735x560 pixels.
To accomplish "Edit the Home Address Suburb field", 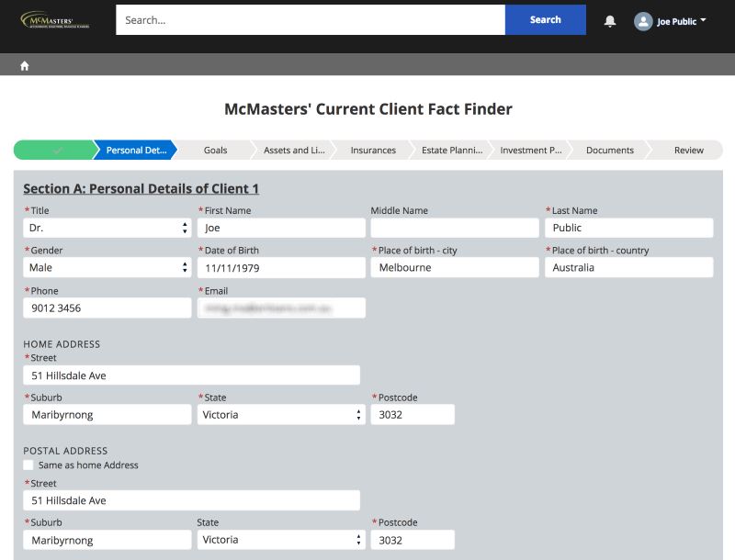I will pyautogui.click(x=107, y=415).
